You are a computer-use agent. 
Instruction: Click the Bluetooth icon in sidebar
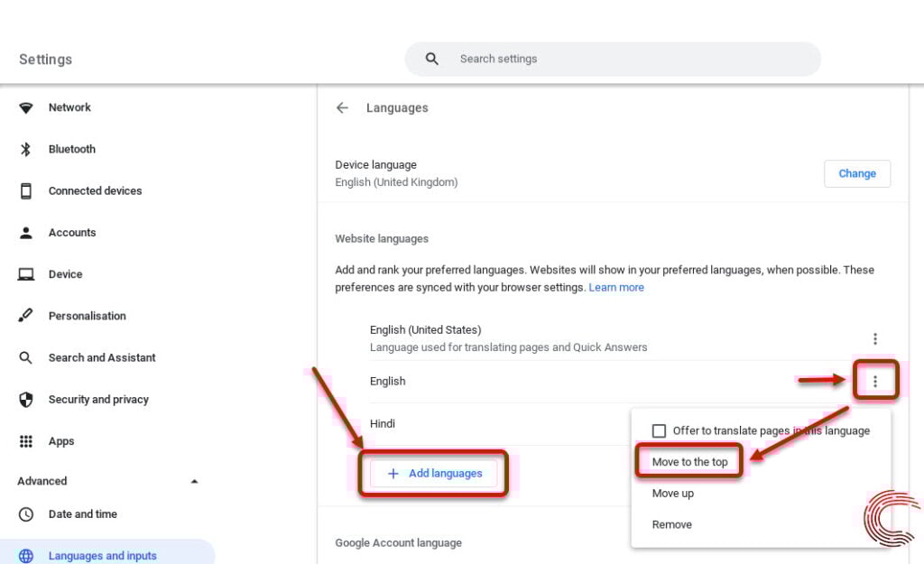click(x=26, y=149)
